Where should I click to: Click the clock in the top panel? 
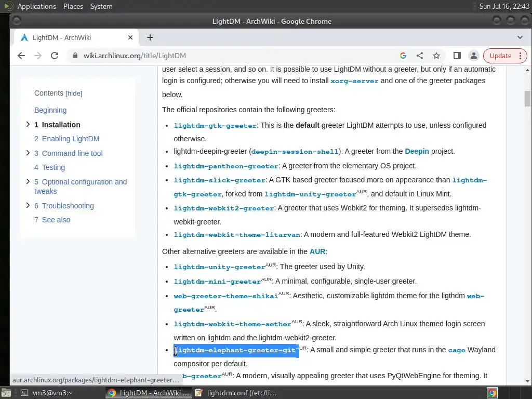[504, 6]
